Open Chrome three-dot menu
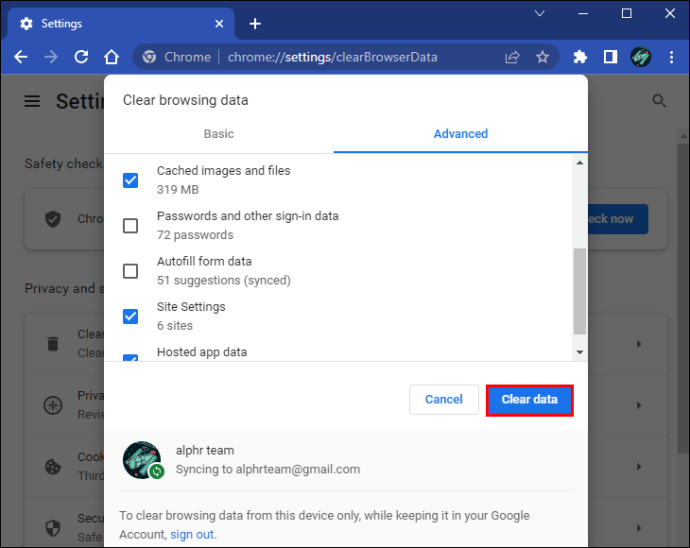 [x=672, y=57]
